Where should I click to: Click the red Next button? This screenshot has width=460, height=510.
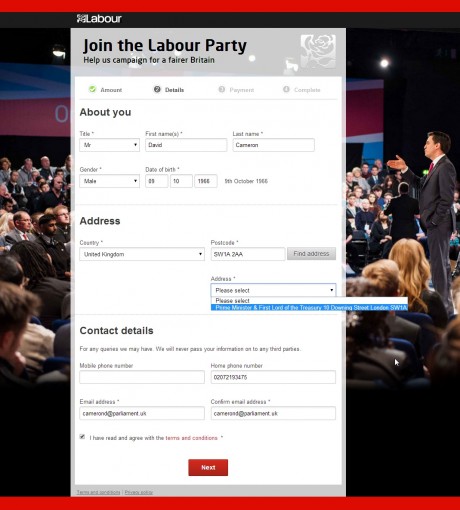(x=208, y=467)
